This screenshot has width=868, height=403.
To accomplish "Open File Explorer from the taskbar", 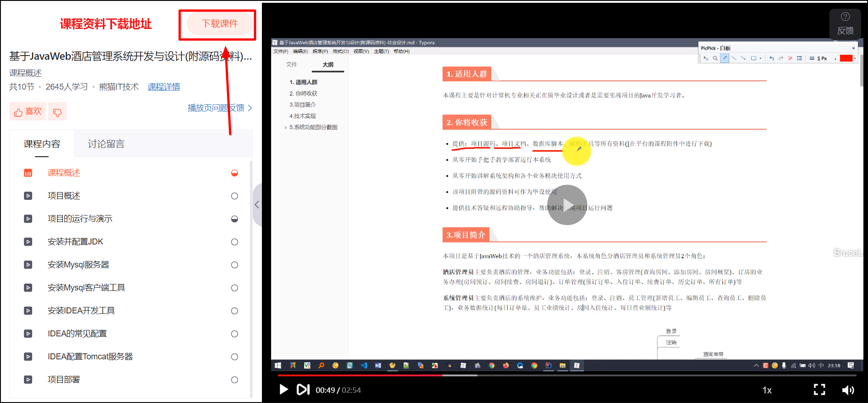I will (x=562, y=366).
